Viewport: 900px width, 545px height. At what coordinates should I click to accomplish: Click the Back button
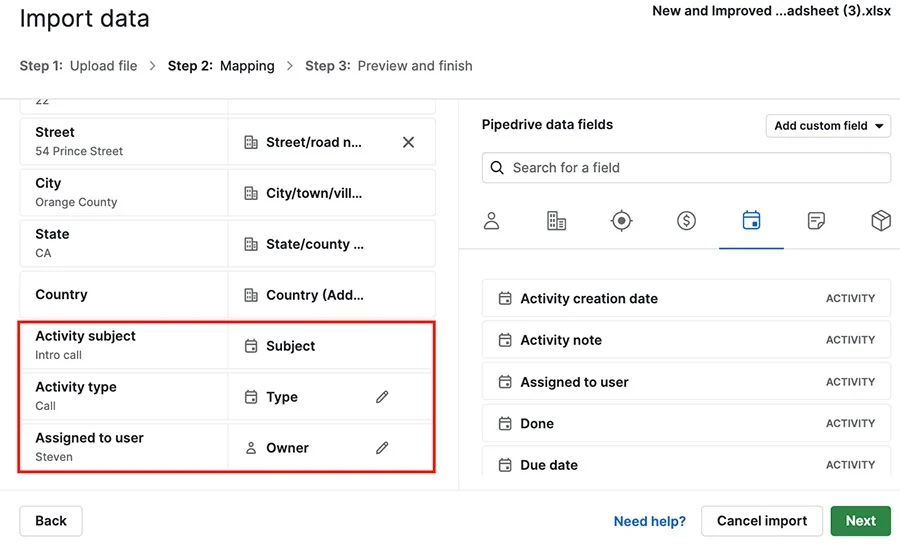point(51,521)
